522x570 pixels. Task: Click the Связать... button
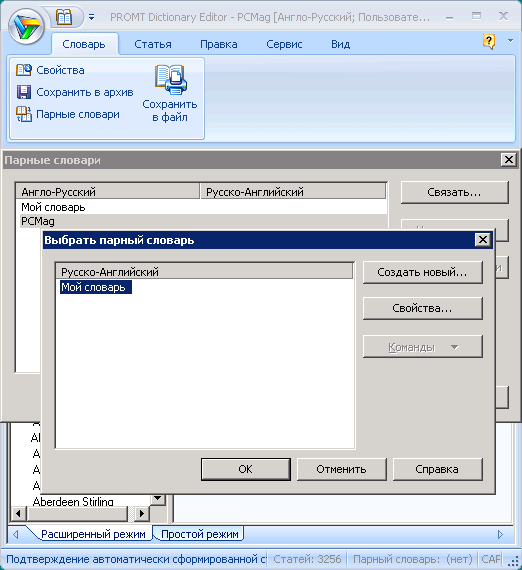454,192
